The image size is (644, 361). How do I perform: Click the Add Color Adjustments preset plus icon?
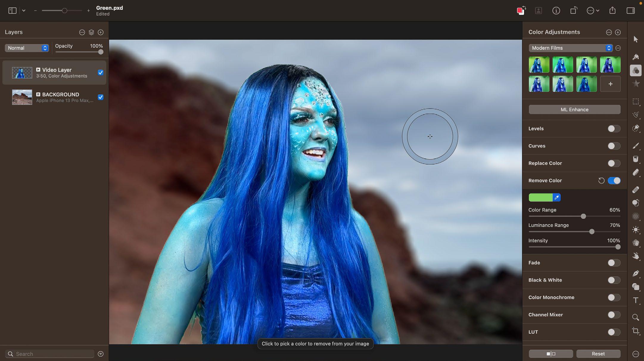point(610,83)
